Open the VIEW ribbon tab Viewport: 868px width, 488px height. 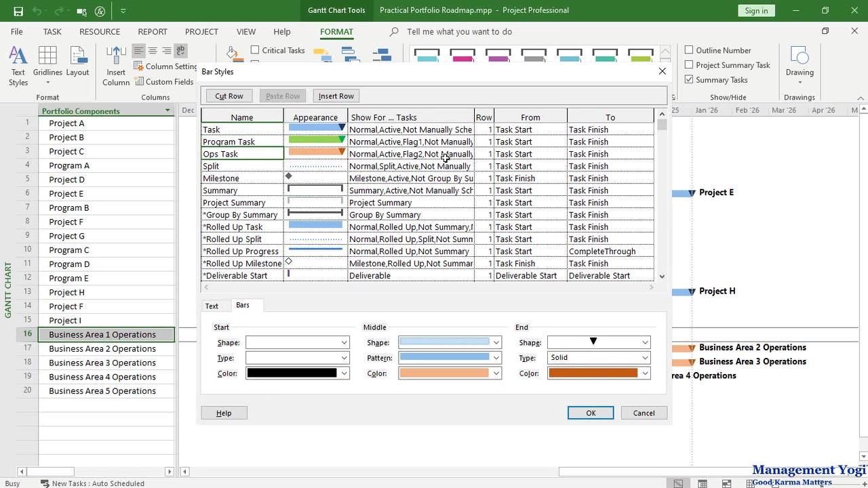click(x=246, y=32)
